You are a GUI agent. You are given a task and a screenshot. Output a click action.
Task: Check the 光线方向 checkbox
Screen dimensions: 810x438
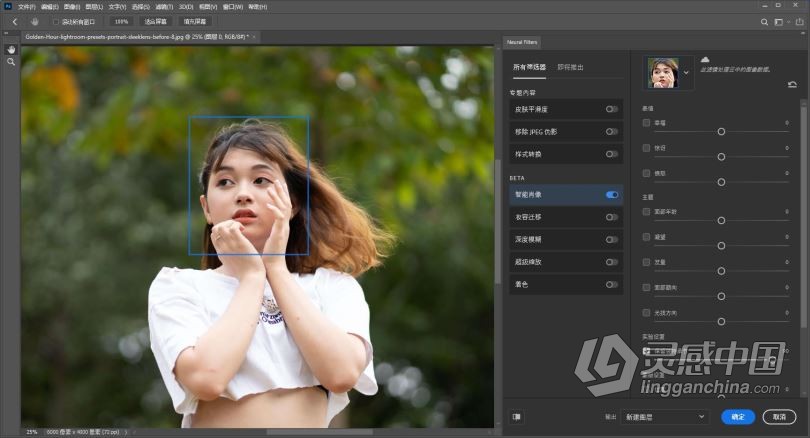646,313
